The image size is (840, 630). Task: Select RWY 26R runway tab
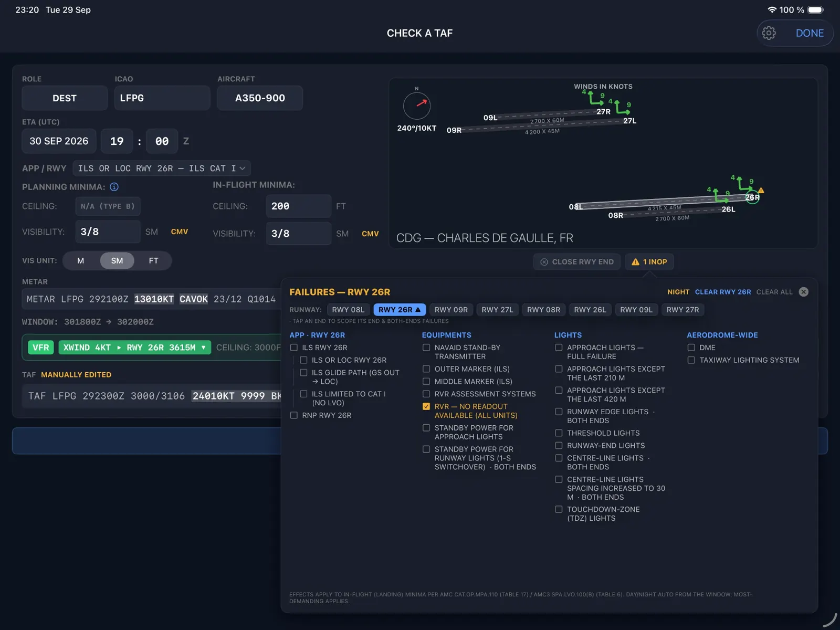[400, 310]
